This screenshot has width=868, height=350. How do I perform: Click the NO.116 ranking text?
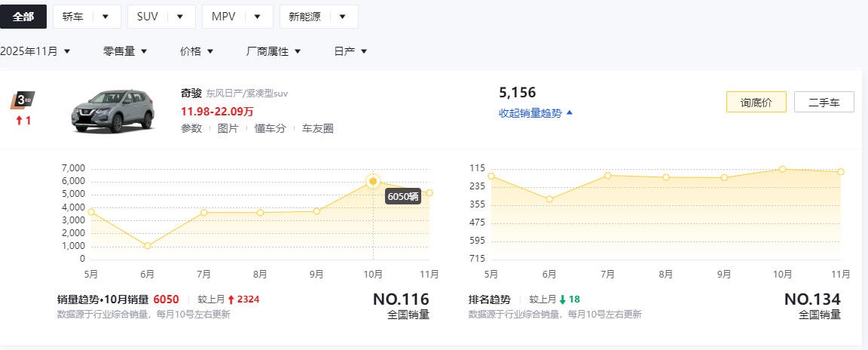(x=401, y=299)
